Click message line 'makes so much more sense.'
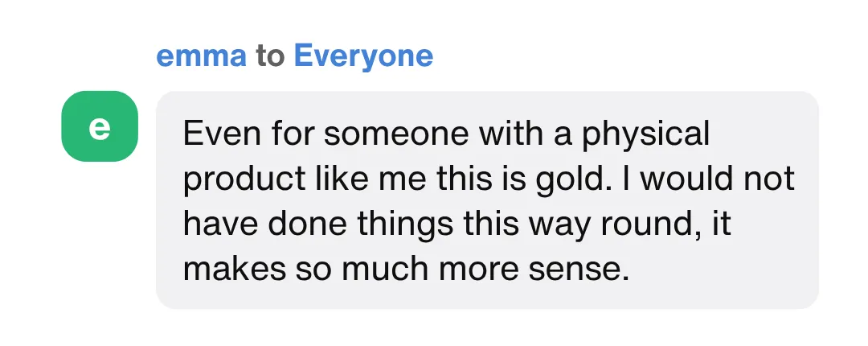 click(x=404, y=269)
